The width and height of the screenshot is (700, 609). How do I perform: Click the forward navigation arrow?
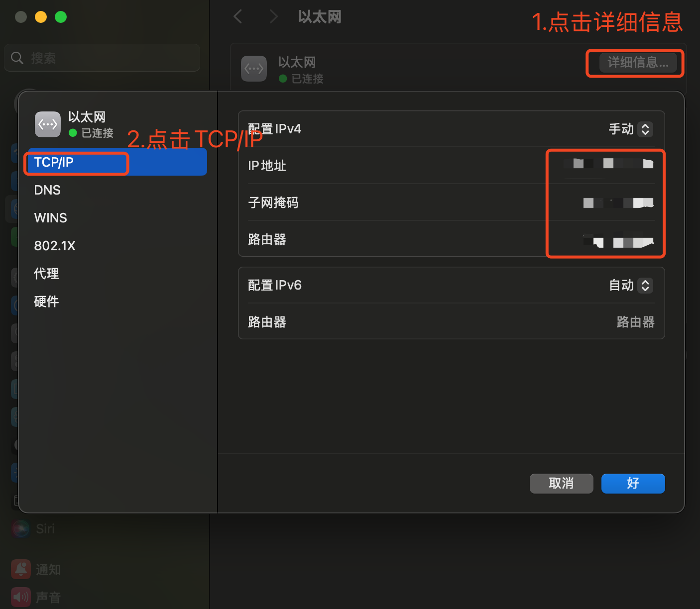pyautogui.click(x=273, y=16)
